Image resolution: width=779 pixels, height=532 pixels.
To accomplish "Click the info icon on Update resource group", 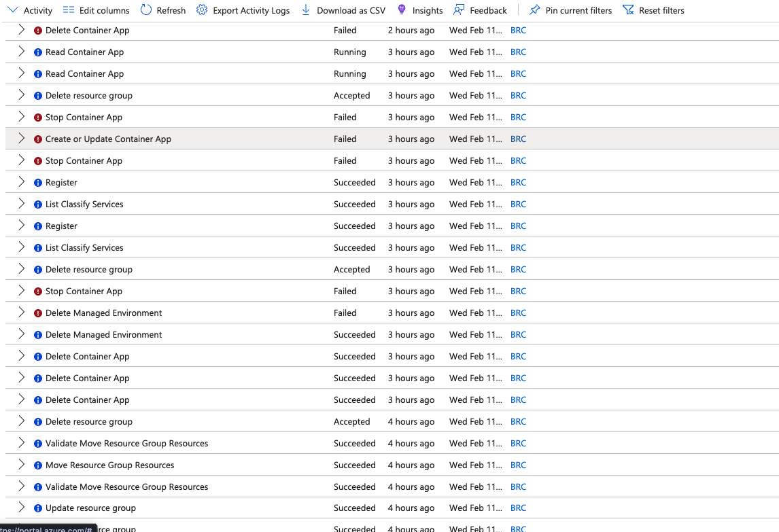I will coord(38,509).
